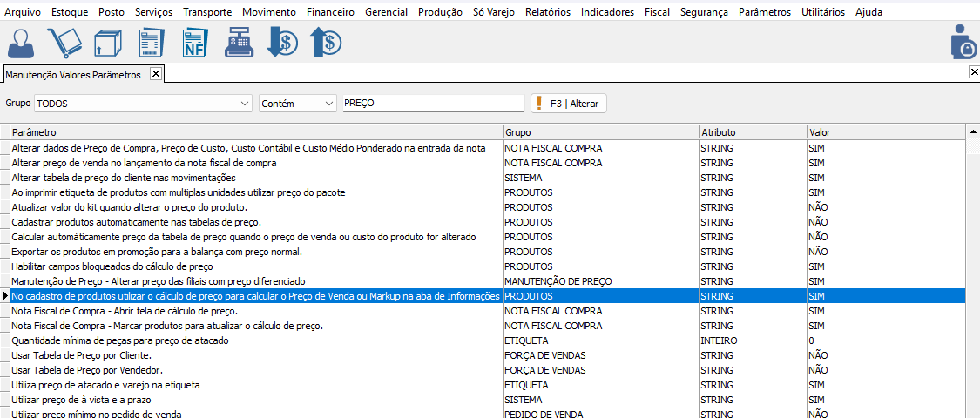Open the dollar up-arrow icon
The height and width of the screenshot is (418, 980).
(326, 43)
